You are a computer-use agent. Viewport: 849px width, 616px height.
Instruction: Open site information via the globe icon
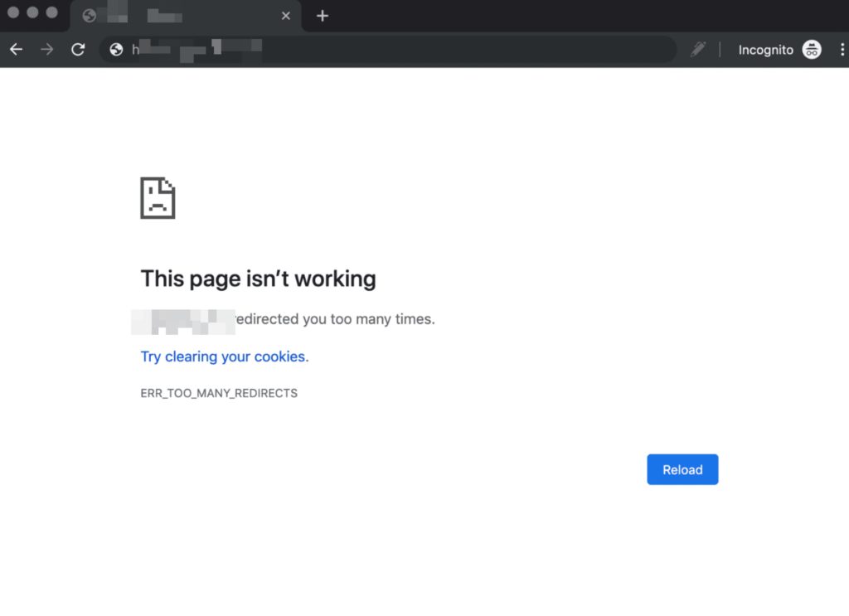click(x=117, y=50)
